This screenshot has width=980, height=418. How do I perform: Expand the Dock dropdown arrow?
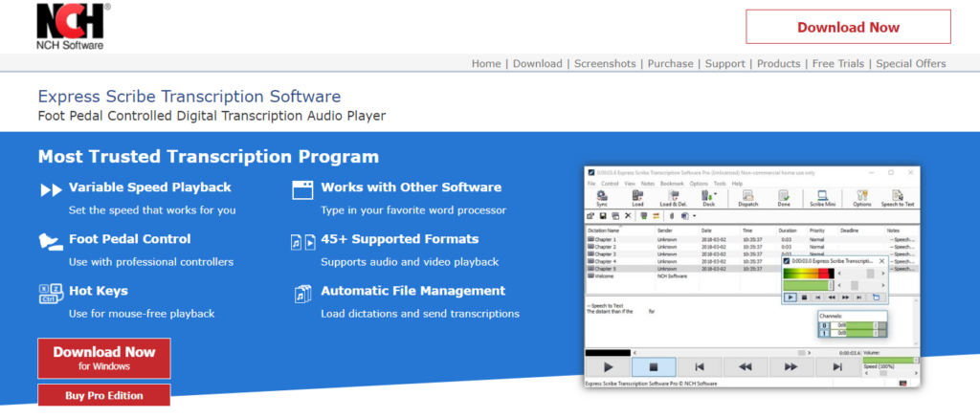pos(717,195)
